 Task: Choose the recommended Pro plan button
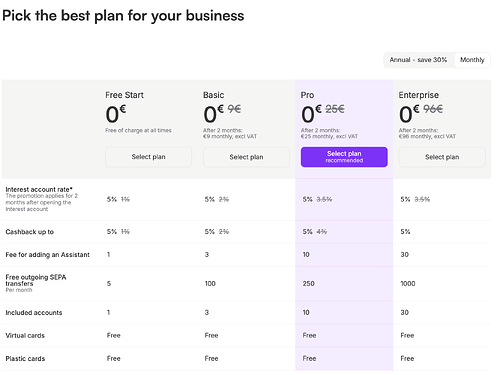click(344, 157)
